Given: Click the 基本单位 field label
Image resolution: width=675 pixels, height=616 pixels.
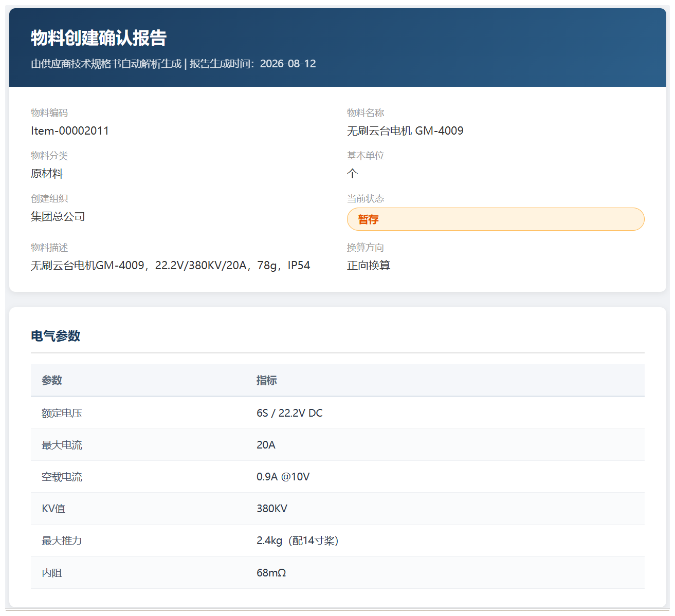Looking at the screenshot, I should click(x=366, y=156).
